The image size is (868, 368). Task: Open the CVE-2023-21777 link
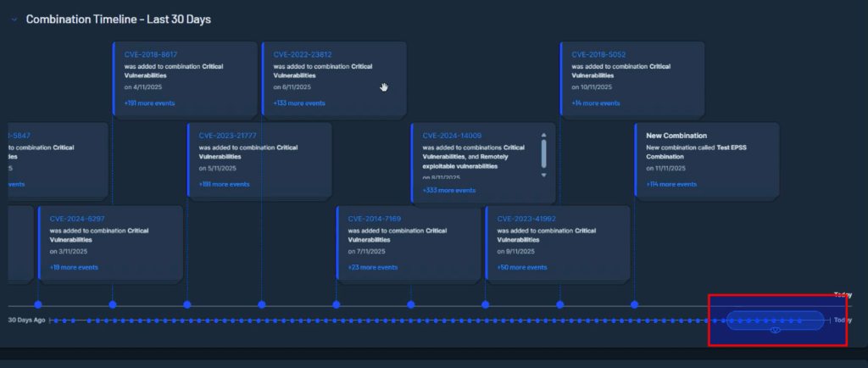pos(227,136)
